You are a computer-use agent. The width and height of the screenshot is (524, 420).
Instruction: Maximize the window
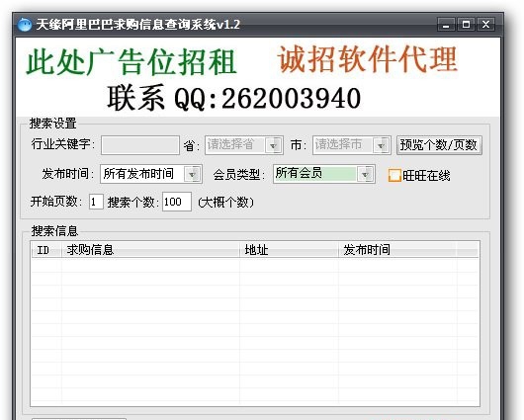point(466,25)
